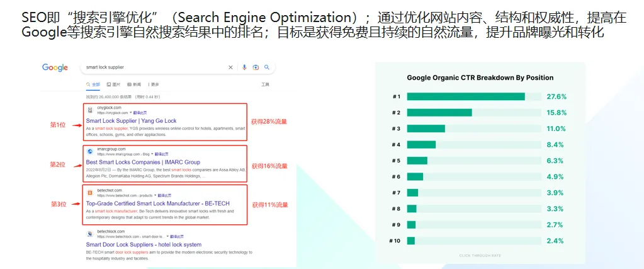Click the 11.0% value label

[x=556, y=129]
